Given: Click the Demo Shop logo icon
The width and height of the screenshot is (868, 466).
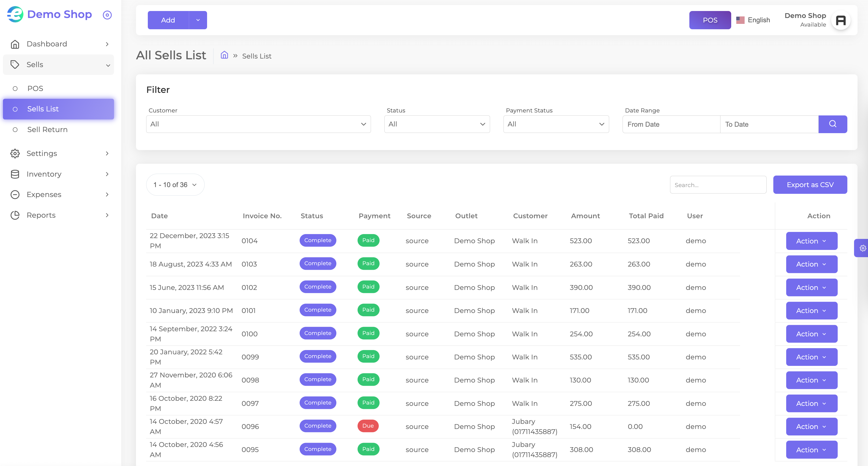Looking at the screenshot, I should (x=15, y=14).
